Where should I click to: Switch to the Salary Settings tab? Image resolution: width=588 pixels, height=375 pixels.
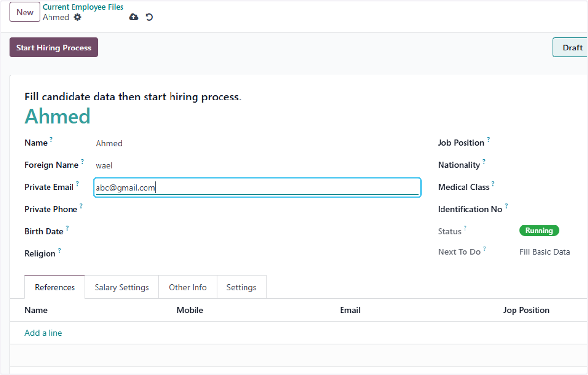(x=122, y=287)
